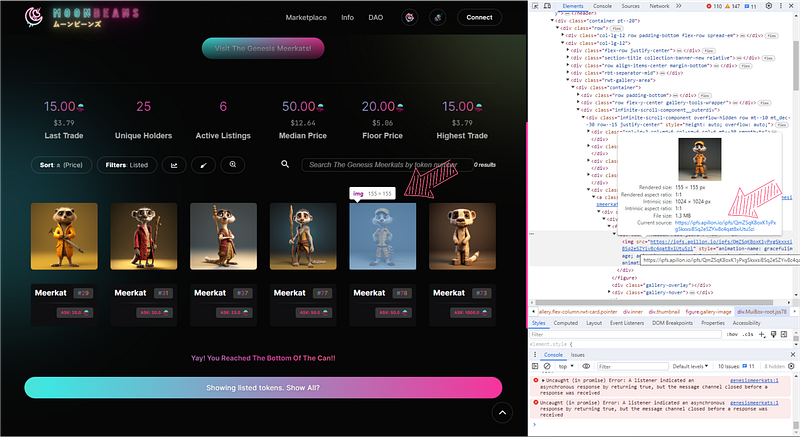Open Meerkat #78 thumbnail
The image size is (800, 437).
coord(383,237)
